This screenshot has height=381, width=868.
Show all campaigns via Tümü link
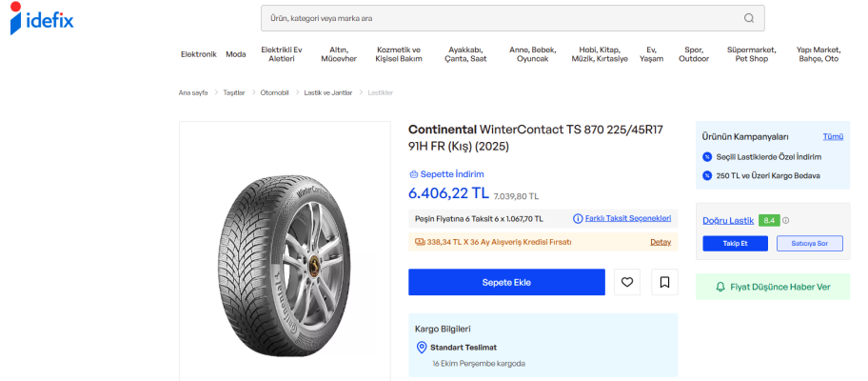pyautogui.click(x=832, y=136)
